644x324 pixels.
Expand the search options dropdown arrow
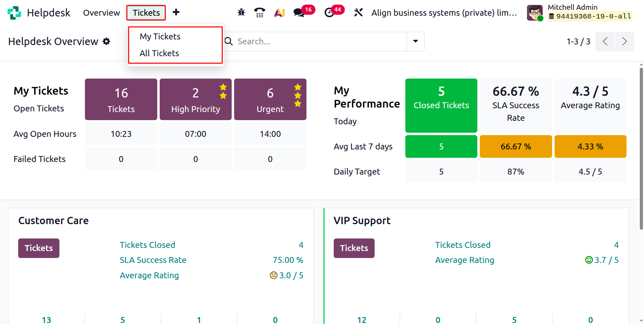[415, 42]
